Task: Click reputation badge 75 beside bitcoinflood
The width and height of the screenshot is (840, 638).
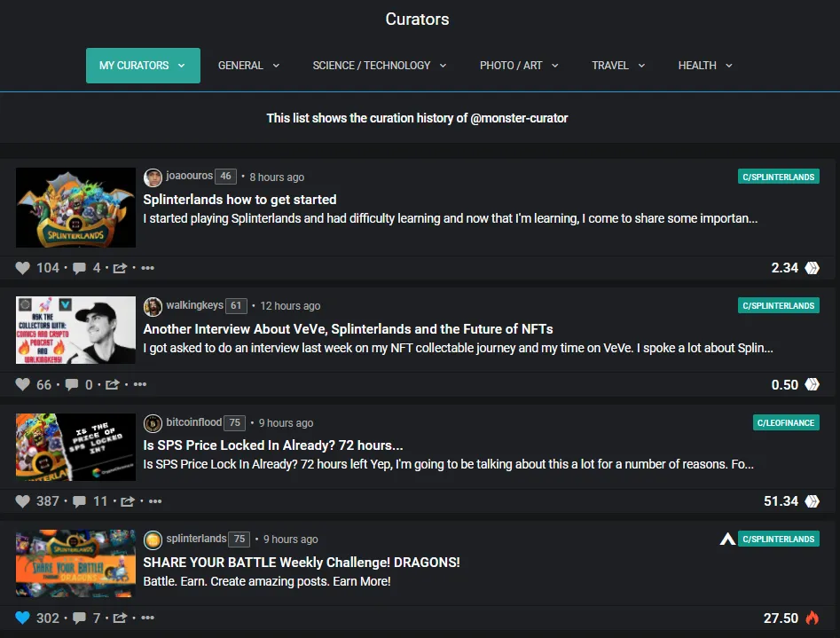Action: 235,422
